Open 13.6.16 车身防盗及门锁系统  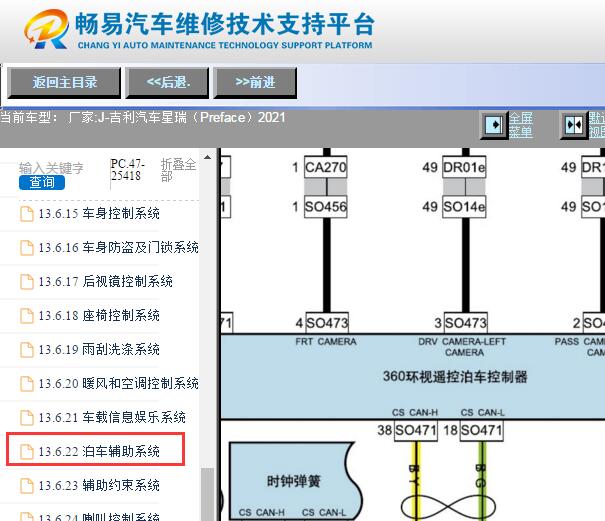(x=118, y=247)
